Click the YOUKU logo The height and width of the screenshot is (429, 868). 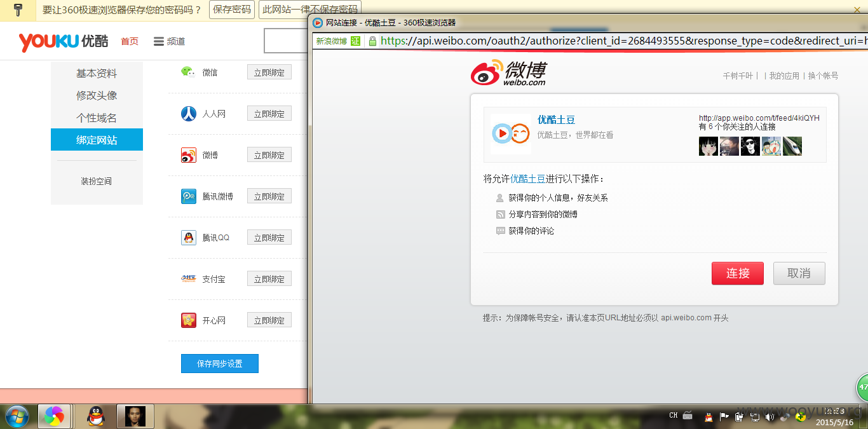[64, 41]
